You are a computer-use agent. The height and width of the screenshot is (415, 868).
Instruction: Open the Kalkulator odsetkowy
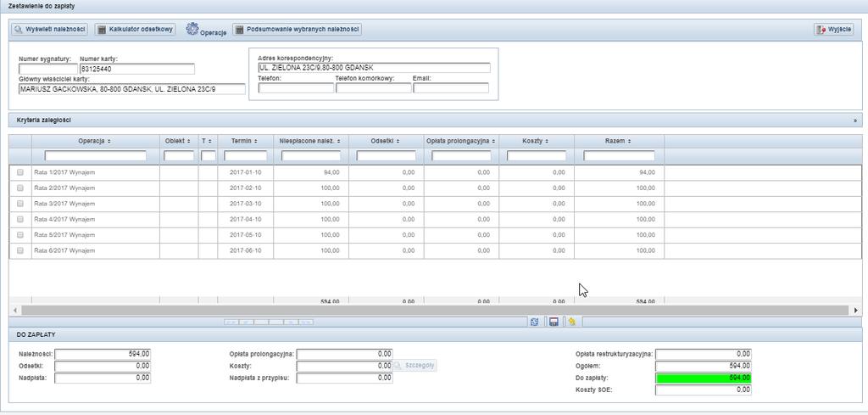coord(135,30)
